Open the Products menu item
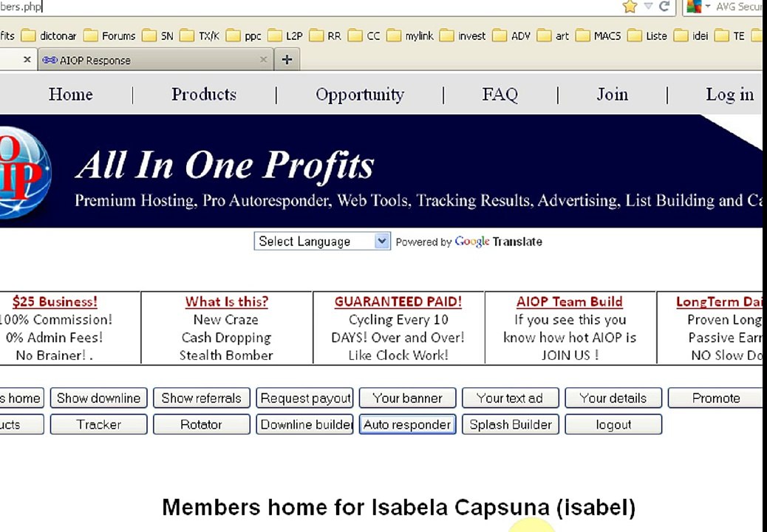The image size is (767, 532). [x=204, y=95]
